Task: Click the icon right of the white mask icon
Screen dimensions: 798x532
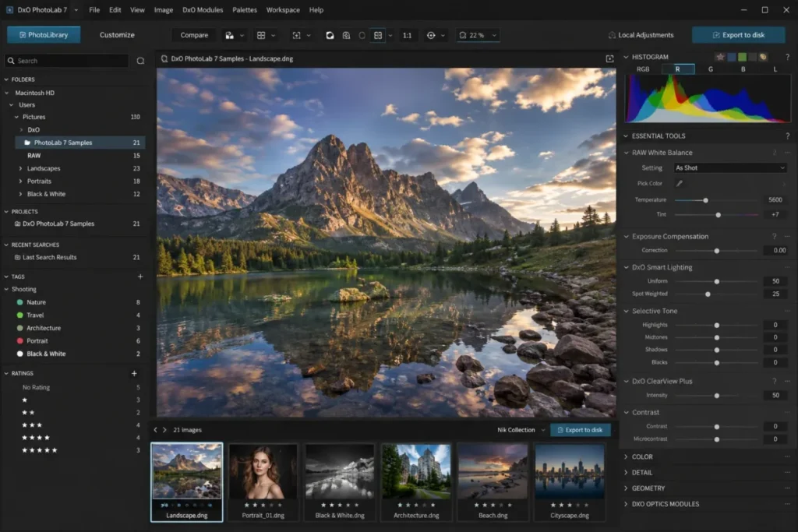Action: pos(346,35)
